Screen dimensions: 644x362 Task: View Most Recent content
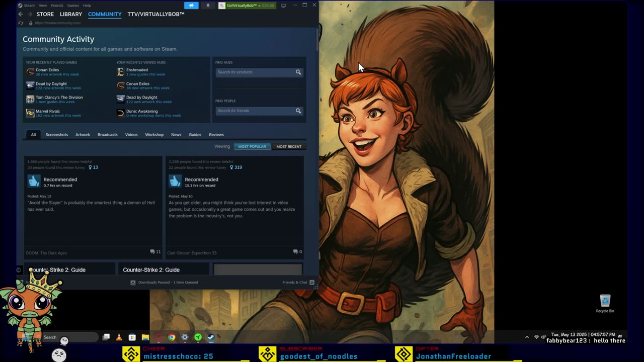pyautogui.click(x=289, y=146)
